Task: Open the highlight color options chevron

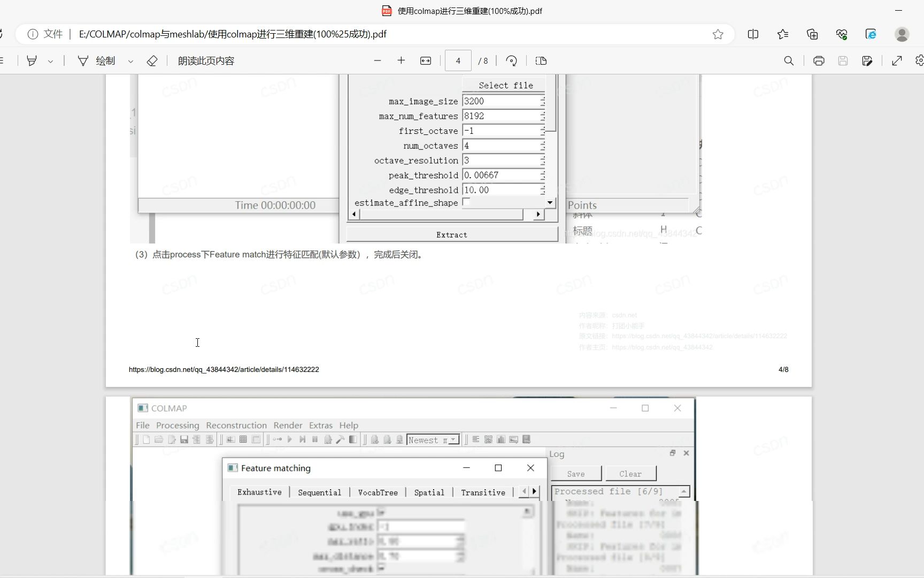Action: coord(50,61)
